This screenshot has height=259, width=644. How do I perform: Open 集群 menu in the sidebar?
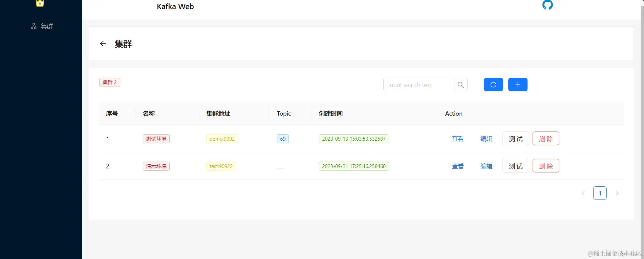click(41, 26)
